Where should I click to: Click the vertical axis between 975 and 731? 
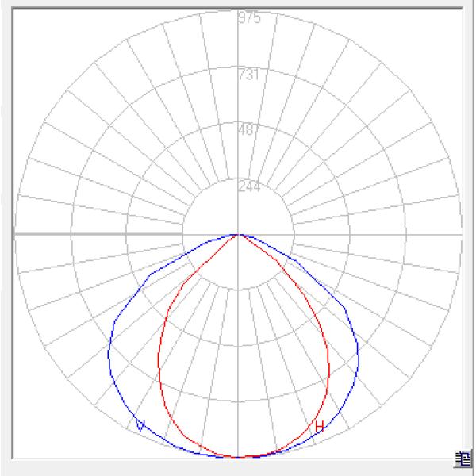239,46
